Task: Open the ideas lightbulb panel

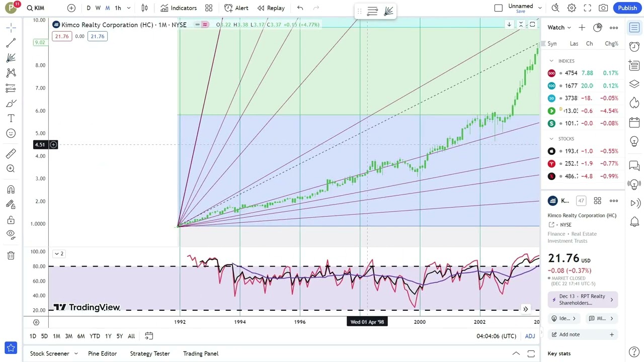Action: pyautogui.click(x=634, y=141)
